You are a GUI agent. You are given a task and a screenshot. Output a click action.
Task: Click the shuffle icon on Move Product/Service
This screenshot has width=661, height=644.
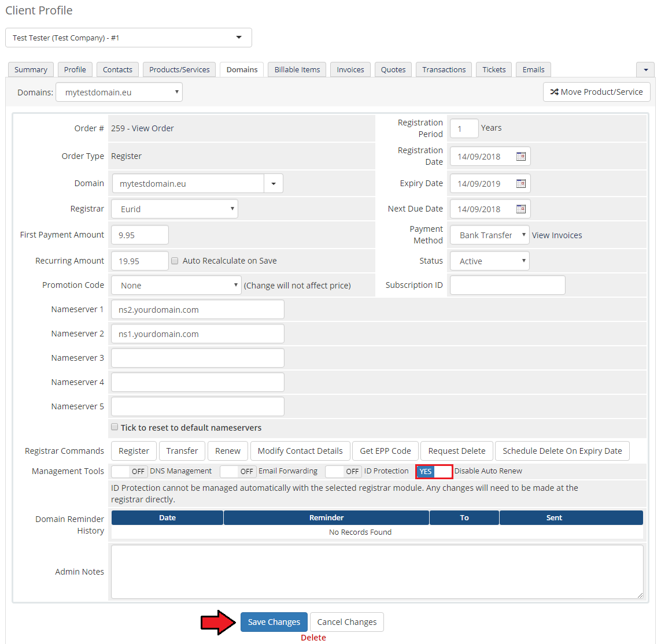tap(554, 92)
